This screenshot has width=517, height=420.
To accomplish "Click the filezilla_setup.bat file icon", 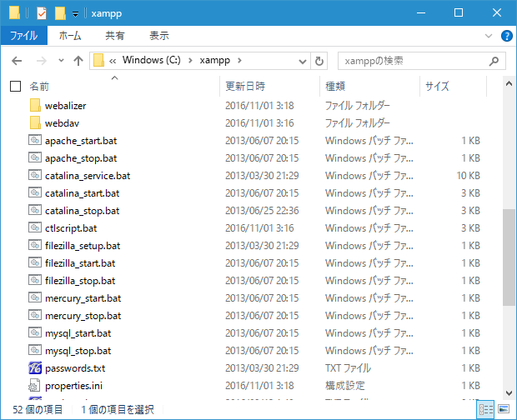I will click(35, 245).
